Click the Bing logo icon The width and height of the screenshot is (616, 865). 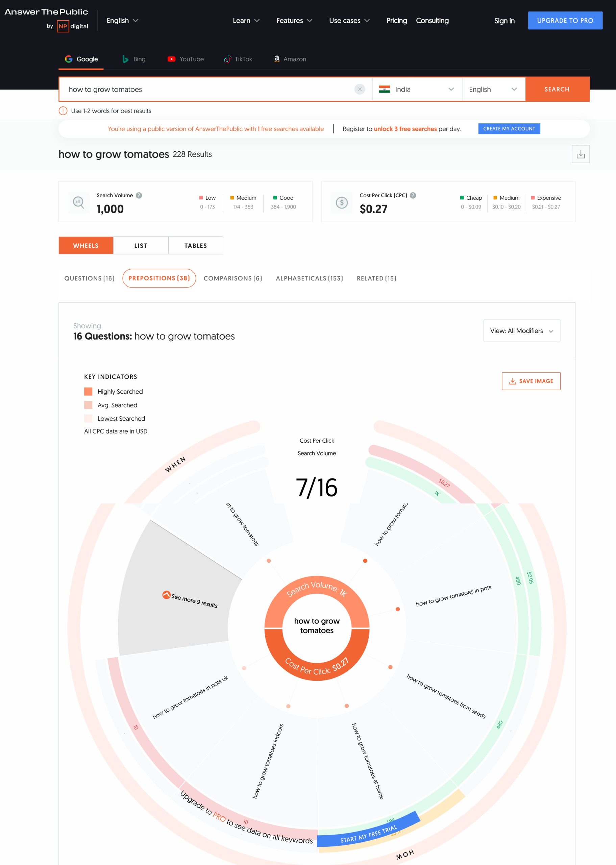click(125, 59)
